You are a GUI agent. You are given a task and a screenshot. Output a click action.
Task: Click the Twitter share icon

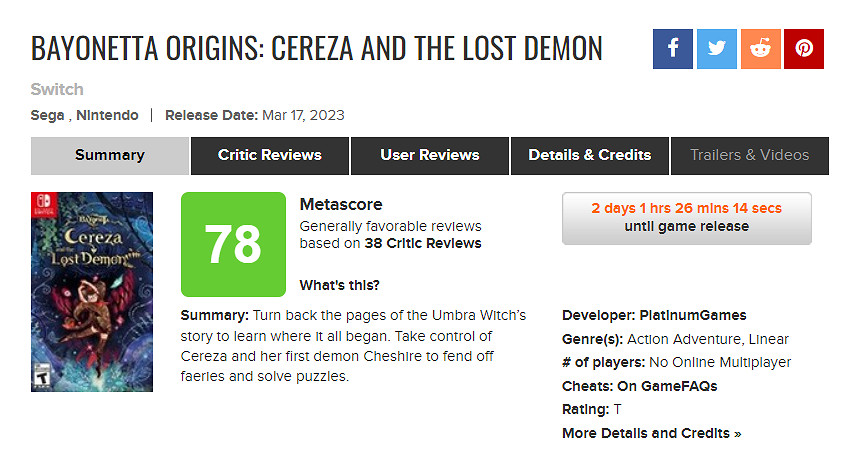pos(716,49)
